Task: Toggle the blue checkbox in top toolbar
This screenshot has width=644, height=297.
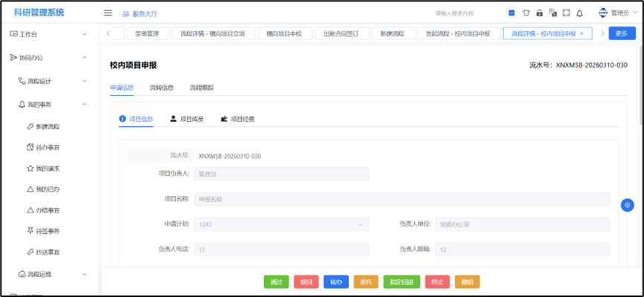Action: pos(512,13)
